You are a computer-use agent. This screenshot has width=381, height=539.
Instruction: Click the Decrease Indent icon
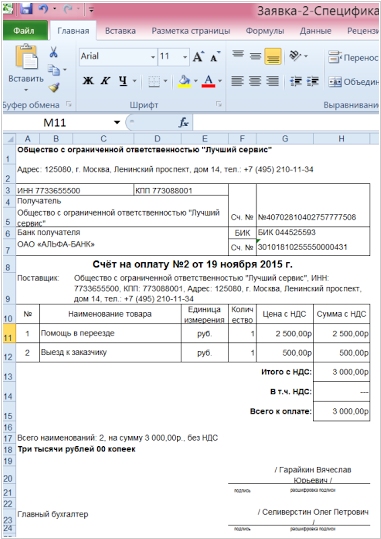point(296,81)
